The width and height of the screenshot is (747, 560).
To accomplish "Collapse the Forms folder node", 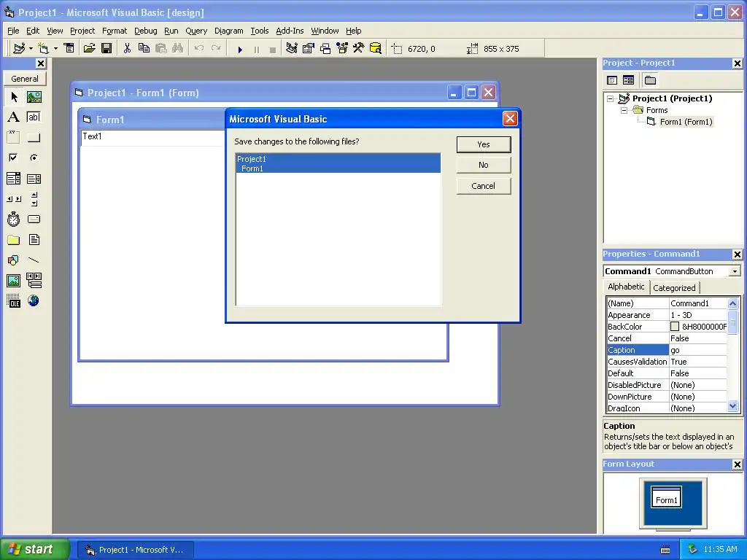I will coord(624,110).
